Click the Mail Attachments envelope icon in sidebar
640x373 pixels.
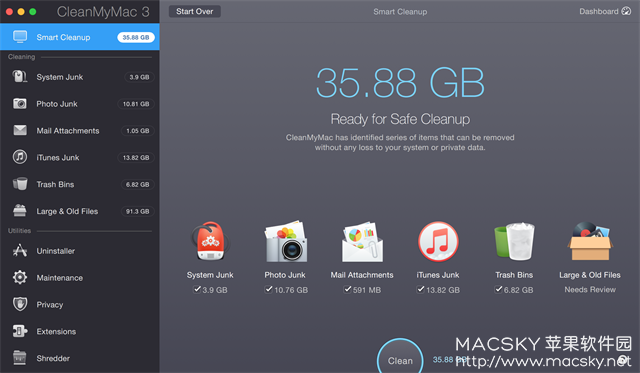(x=20, y=130)
